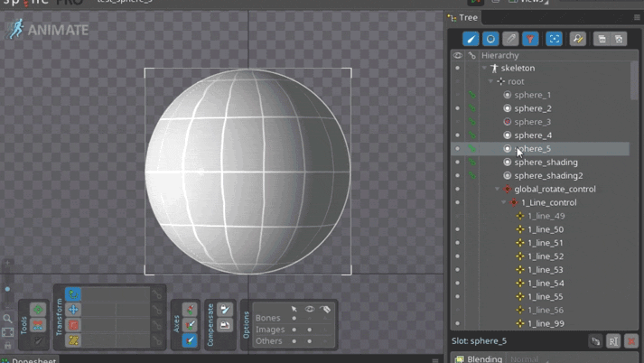The image size is (644, 363).
Task: Select the Translate transform tool
Action: (73, 310)
